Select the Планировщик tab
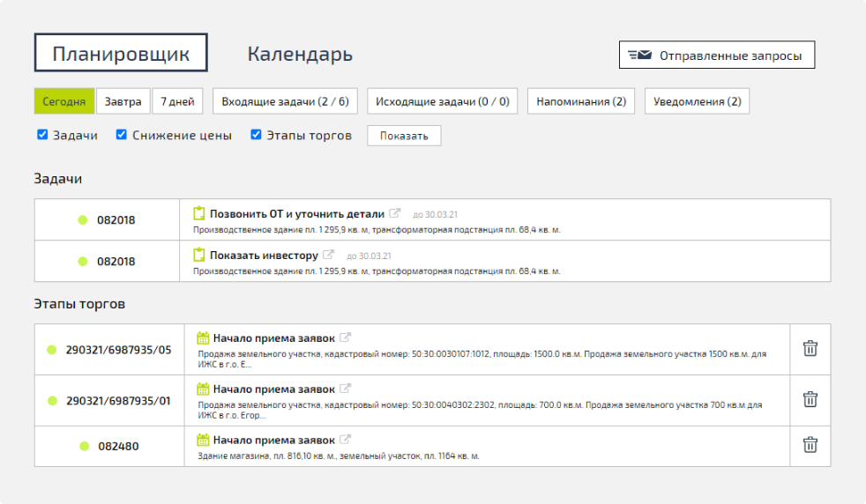Viewport: 866px width, 504px height. click(121, 53)
